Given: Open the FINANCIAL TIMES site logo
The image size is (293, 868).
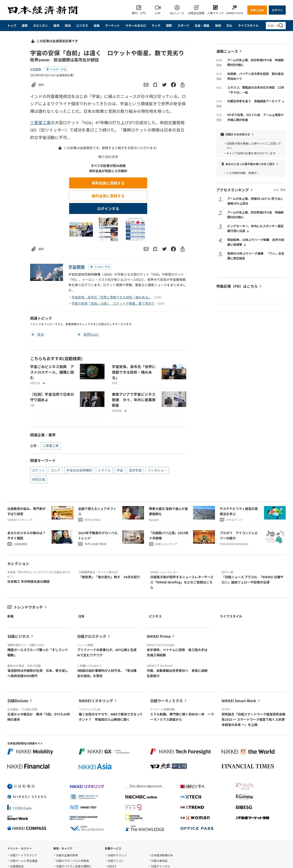Looking at the screenshot, I should coord(248,766).
